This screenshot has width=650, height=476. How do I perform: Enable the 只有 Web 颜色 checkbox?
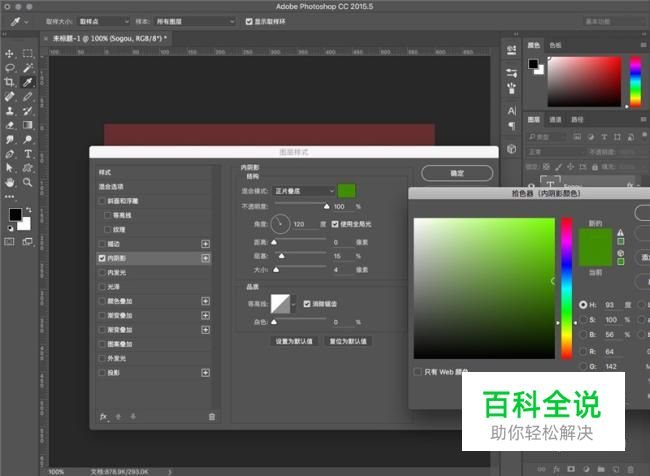click(418, 372)
